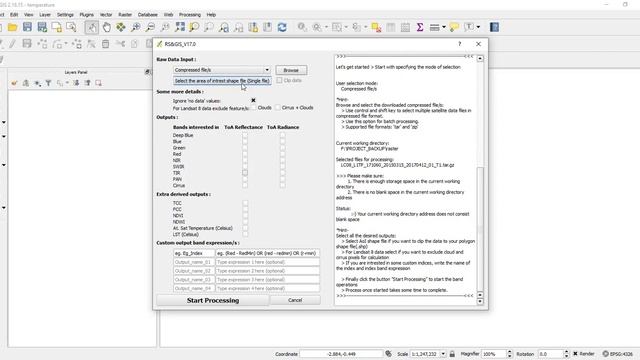This screenshot has width=640, height=360.
Task: Open project via yellow folder icon
Action: [12, 27]
